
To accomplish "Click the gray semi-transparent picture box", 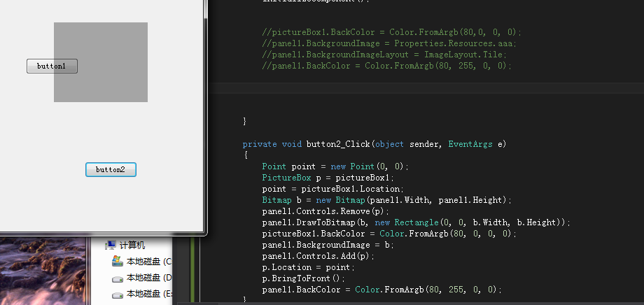I will [101, 62].
